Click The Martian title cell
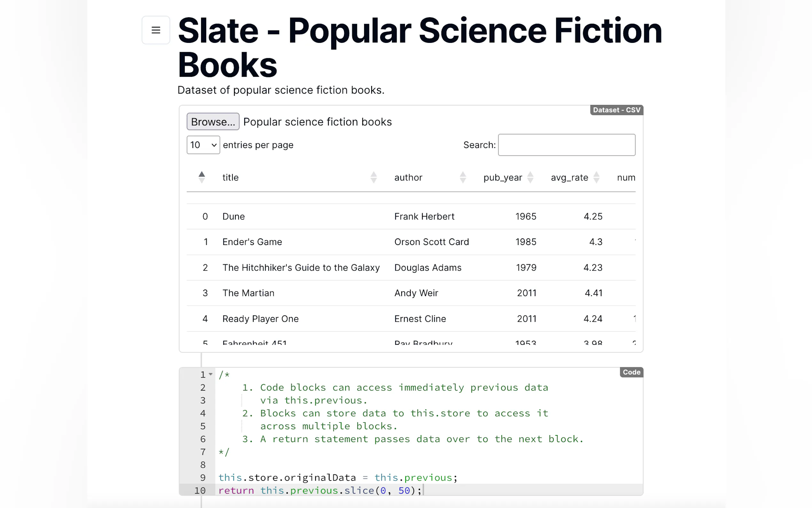The width and height of the screenshot is (812, 508). tap(248, 293)
